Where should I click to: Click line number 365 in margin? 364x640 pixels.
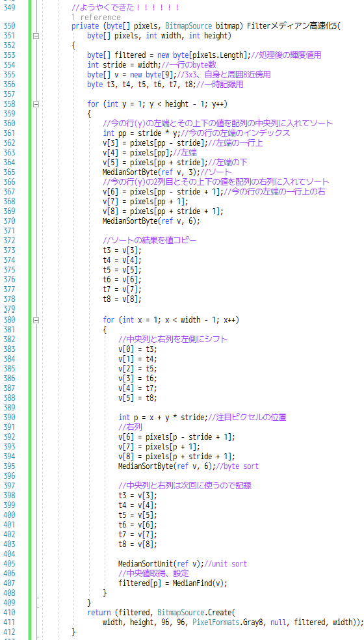pyautogui.click(x=8, y=172)
